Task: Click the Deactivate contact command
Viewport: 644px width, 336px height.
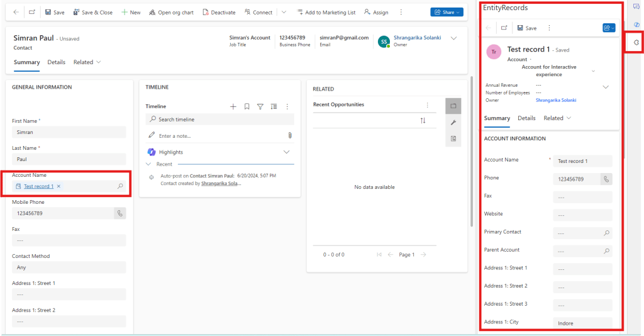Action: point(219,12)
